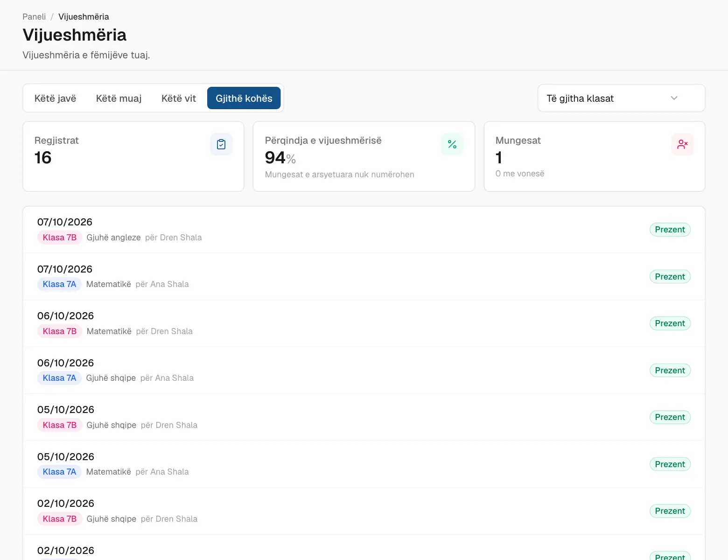The height and width of the screenshot is (560, 728).
Task: Click 'për Dren Shala' on Gjuhë angleze row
Action: pyautogui.click(x=174, y=238)
